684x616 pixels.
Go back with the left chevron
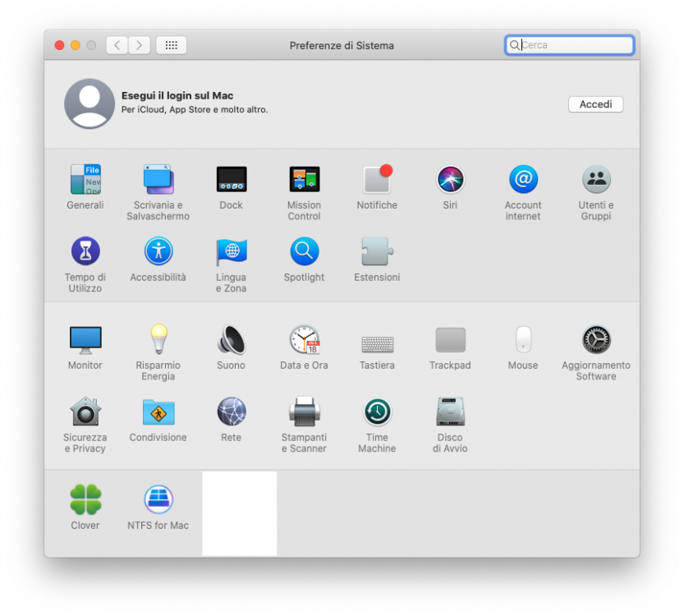(x=117, y=45)
